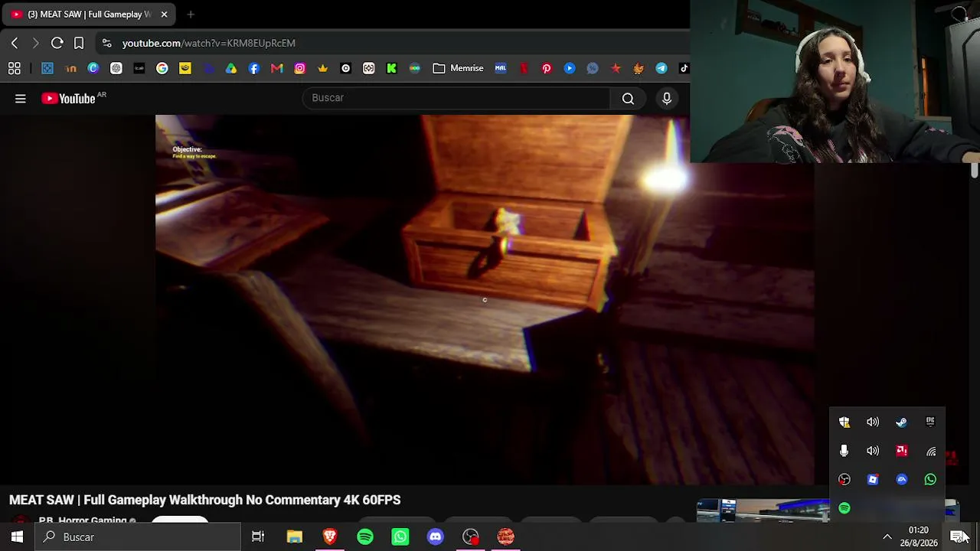
Task: Open Spotify from the taskbar
Action: coord(365,536)
